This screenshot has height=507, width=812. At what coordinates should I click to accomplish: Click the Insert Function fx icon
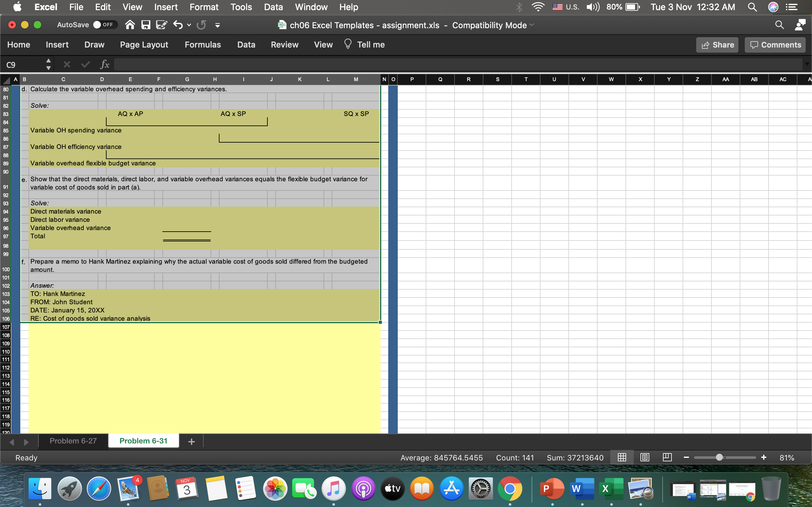click(x=105, y=64)
